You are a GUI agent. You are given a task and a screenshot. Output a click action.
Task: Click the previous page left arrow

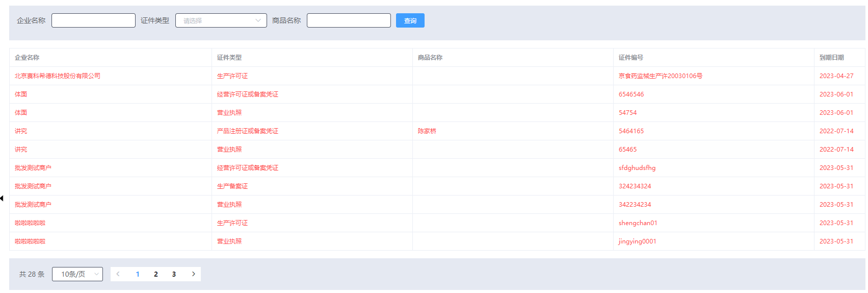tap(118, 274)
